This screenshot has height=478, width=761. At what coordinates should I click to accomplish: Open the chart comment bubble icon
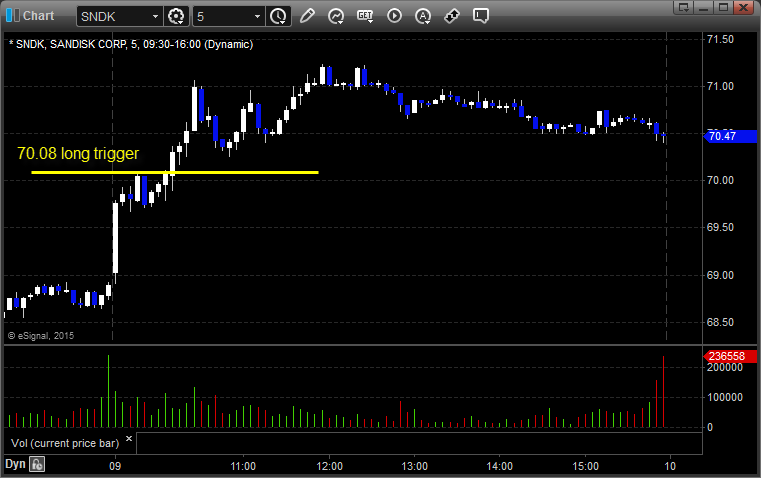click(480, 16)
